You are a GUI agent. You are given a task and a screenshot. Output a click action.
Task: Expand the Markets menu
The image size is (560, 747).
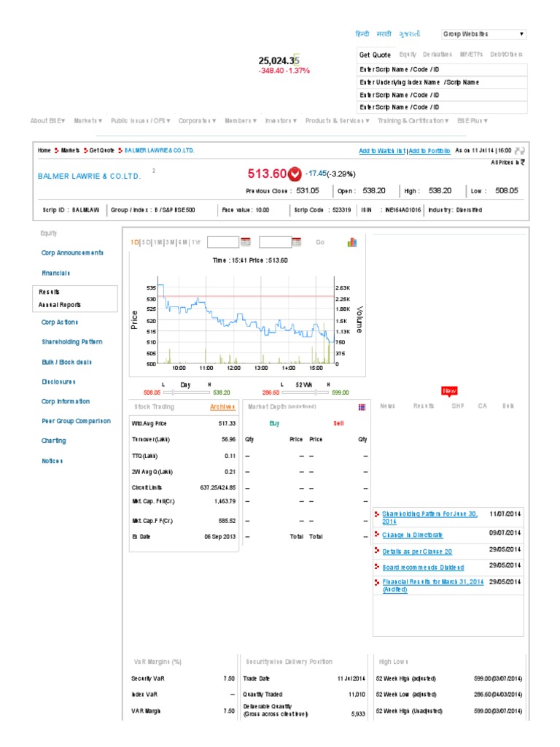(x=88, y=121)
